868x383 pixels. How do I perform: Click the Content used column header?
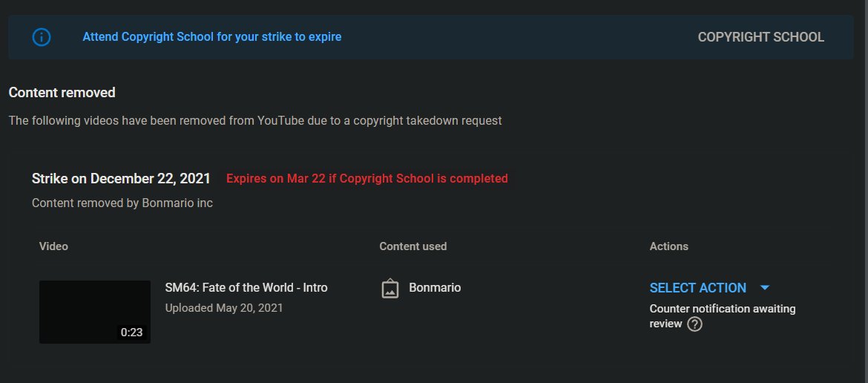(413, 246)
